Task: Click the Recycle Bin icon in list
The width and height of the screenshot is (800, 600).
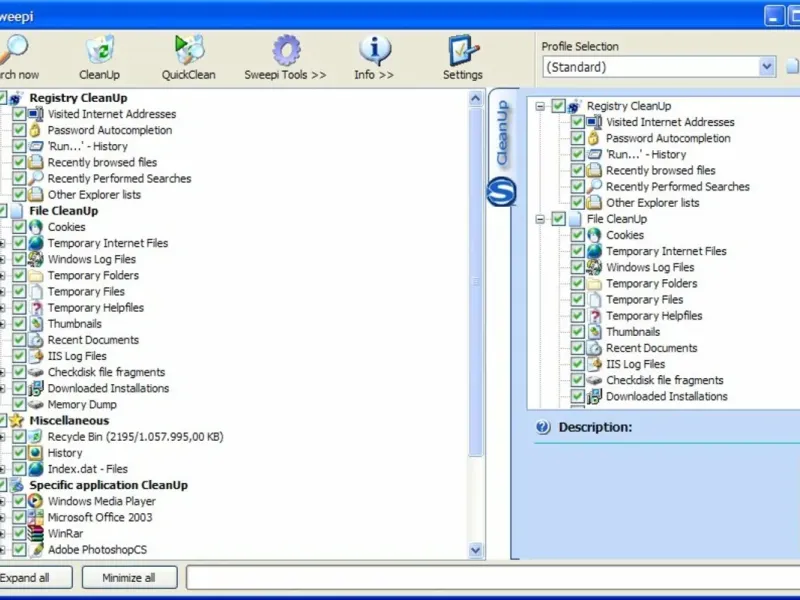Action: click(35, 437)
